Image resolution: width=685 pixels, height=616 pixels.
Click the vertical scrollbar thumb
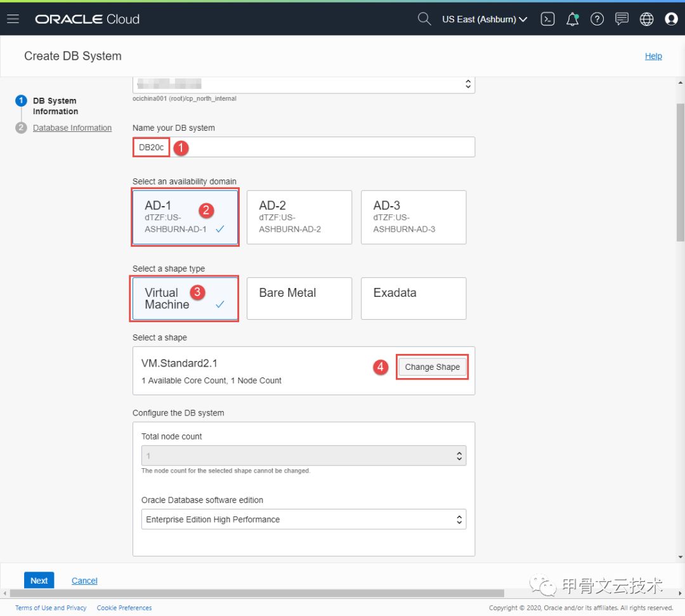tap(680, 173)
